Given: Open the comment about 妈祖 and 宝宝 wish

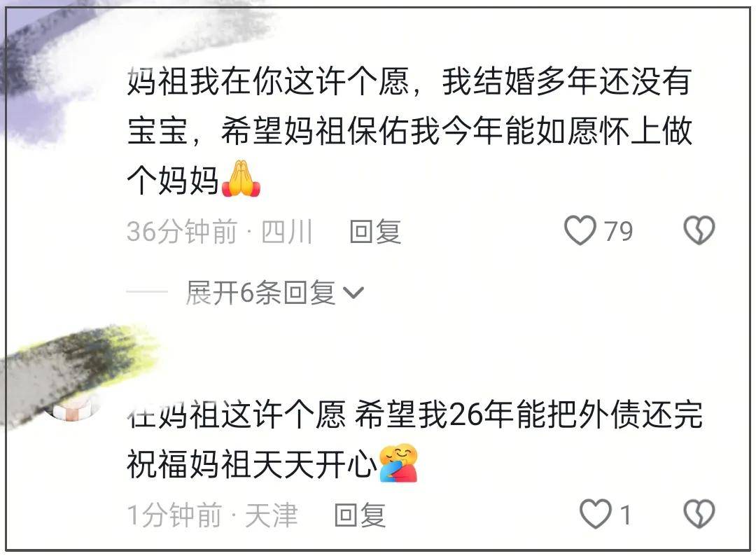Looking at the screenshot, I should (409, 131).
